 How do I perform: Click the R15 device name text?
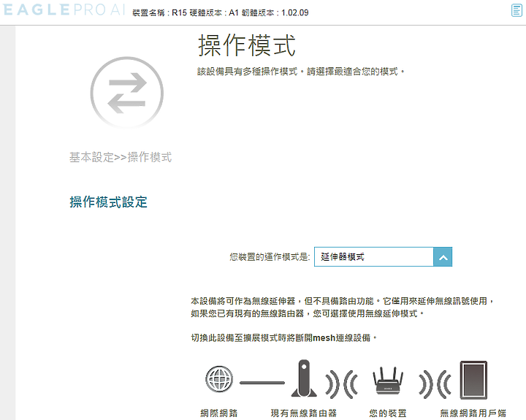point(179,12)
